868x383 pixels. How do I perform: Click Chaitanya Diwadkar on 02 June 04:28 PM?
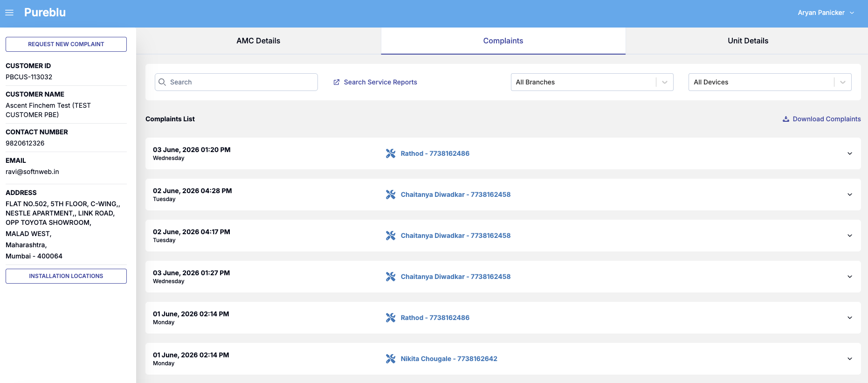point(455,195)
